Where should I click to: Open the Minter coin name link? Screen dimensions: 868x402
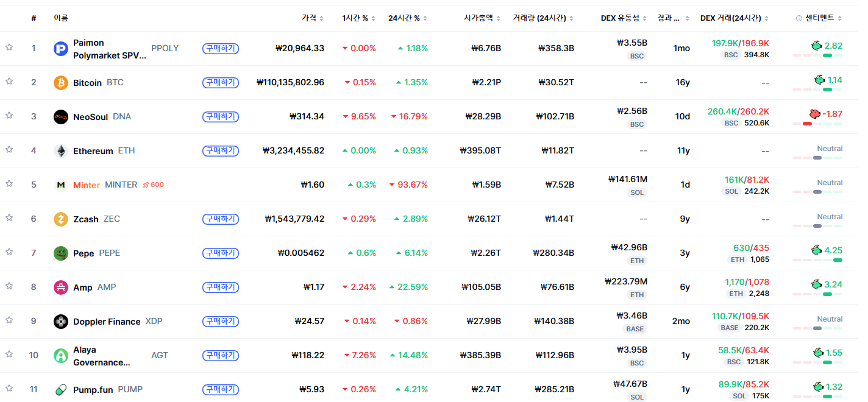(x=87, y=185)
